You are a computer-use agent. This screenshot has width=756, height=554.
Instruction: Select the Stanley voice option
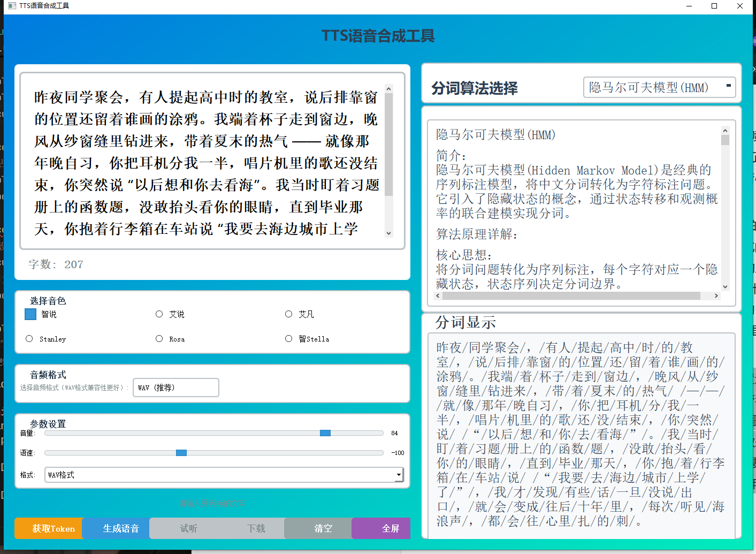[29, 339]
